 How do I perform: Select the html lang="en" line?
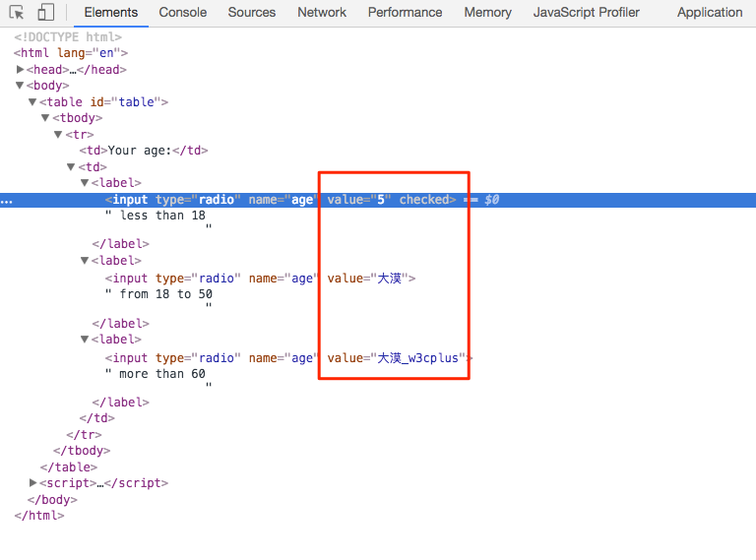pyautogui.click(x=71, y=53)
